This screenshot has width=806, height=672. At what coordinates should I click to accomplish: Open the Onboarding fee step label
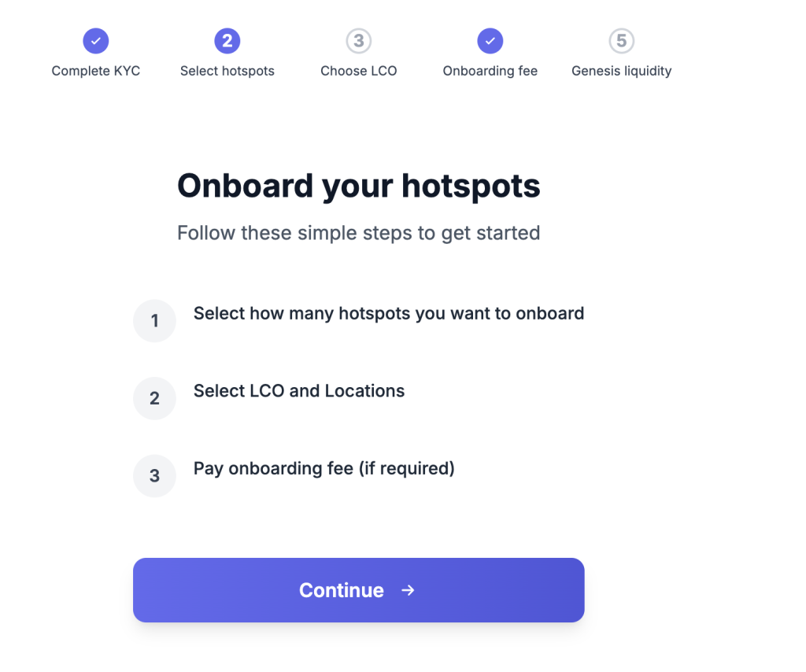tap(490, 71)
